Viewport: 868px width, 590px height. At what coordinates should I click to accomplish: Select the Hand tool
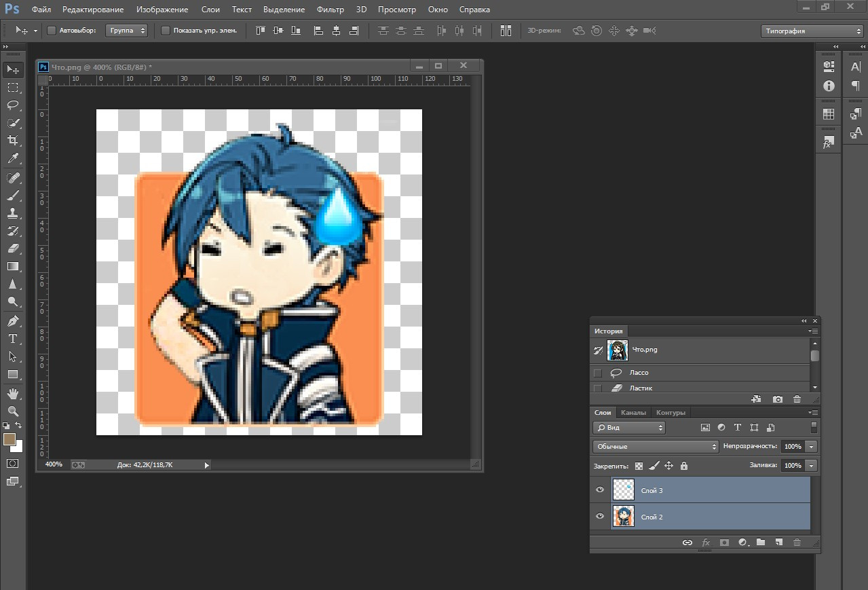click(13, 393)
